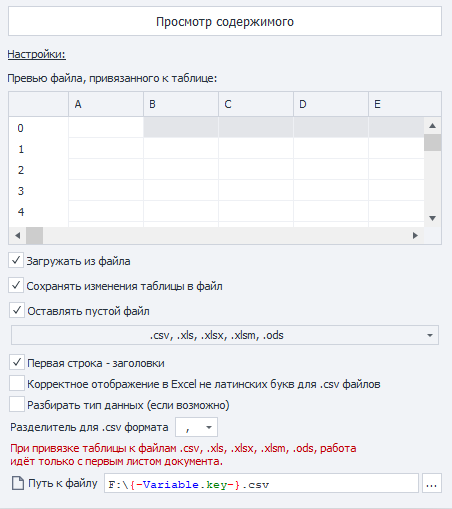Open the .csv delimiter dropdown
Screen dimensions: 452x509
click(x=196, y=427)
